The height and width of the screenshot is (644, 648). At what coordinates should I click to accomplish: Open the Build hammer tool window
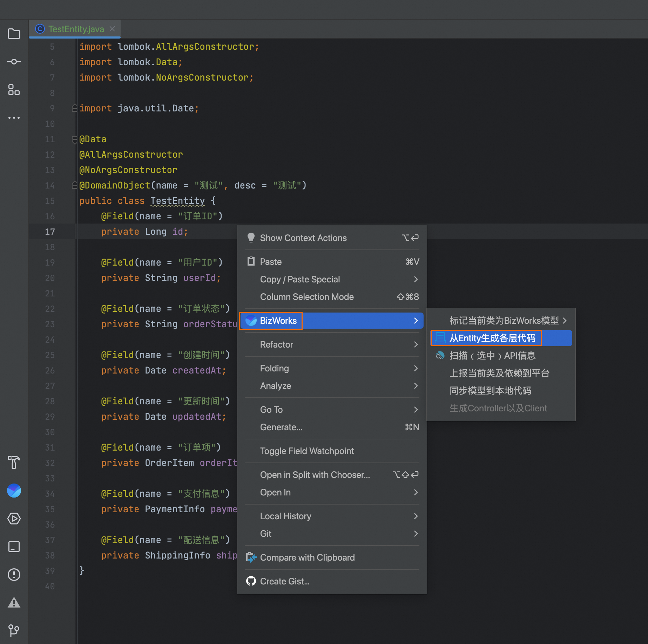(14, 462)
